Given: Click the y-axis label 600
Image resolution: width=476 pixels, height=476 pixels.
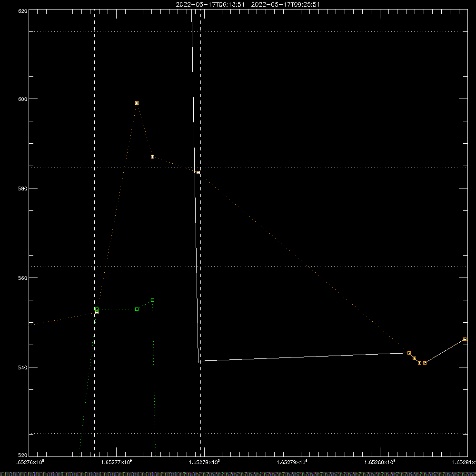Looking at the screenshot, I should (x=23, y=99).
